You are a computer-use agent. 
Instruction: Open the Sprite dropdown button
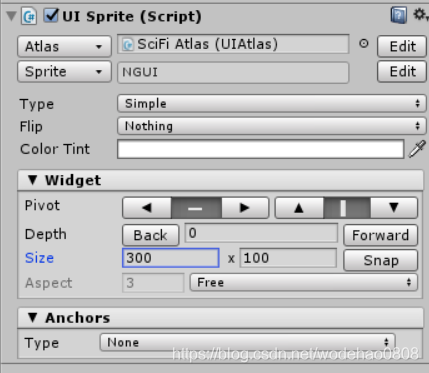[x=64, y=71]
